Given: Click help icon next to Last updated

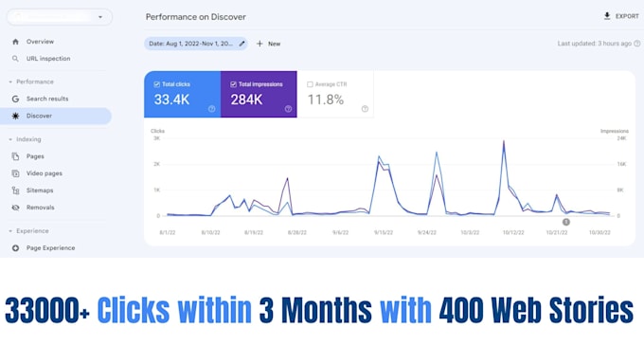Looking at the screenshot, I should (637, 44).
